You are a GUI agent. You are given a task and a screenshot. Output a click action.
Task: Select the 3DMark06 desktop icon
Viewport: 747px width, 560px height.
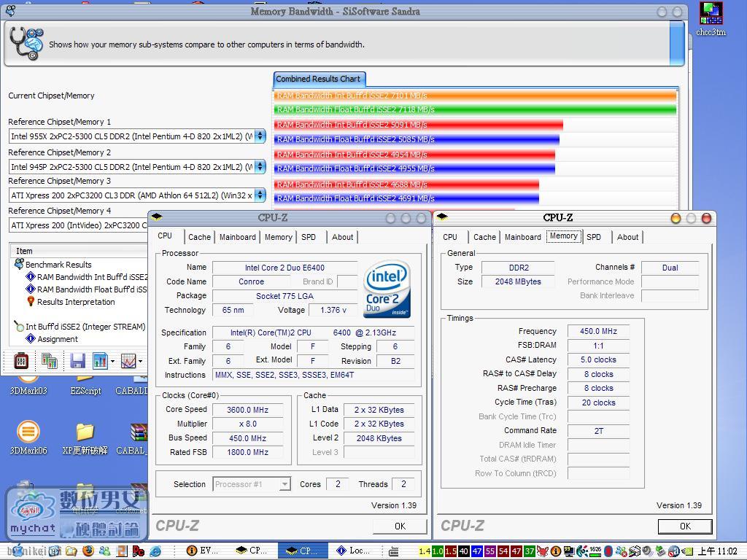coord(28,437)
